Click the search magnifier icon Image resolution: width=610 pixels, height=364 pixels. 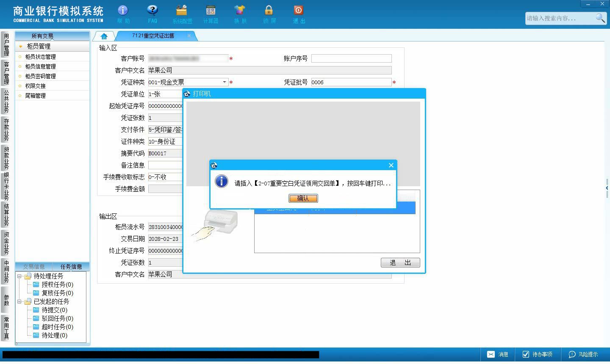600,18
